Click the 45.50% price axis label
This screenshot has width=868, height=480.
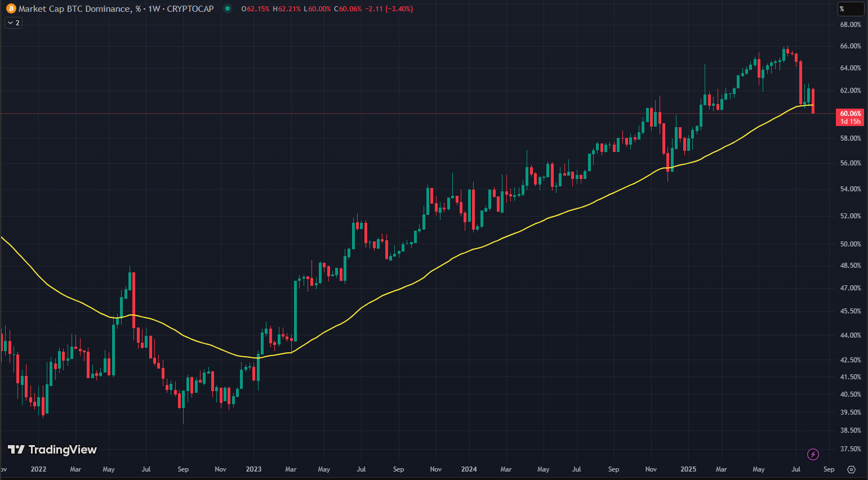[x=851, y=311]
